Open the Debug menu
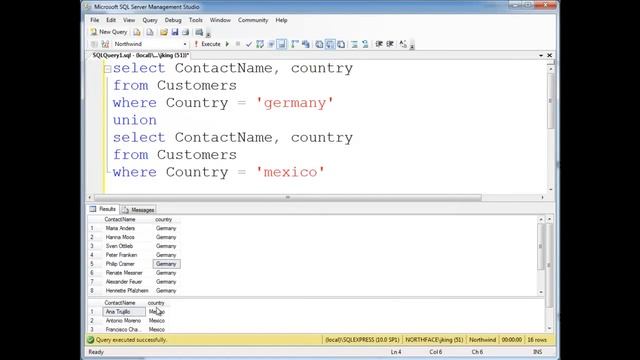The width and height of the screenshot is (640, 360). pyautogui.click(x=173, y=20)
